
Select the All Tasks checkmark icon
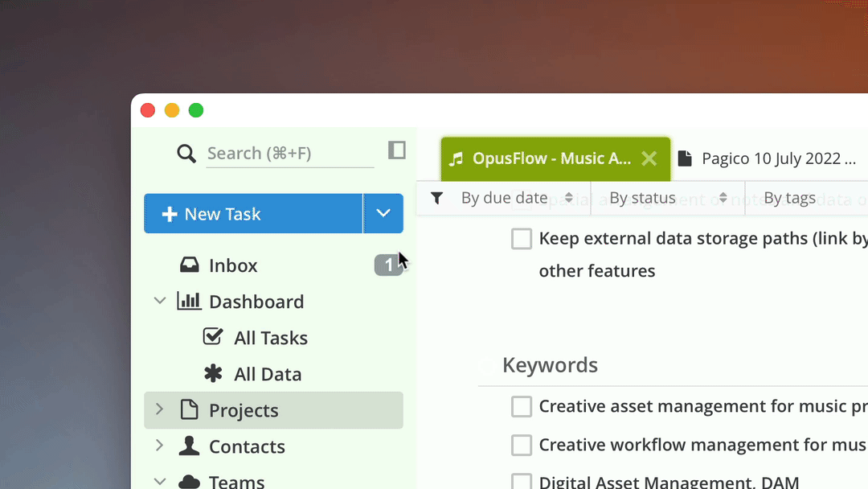213,338
